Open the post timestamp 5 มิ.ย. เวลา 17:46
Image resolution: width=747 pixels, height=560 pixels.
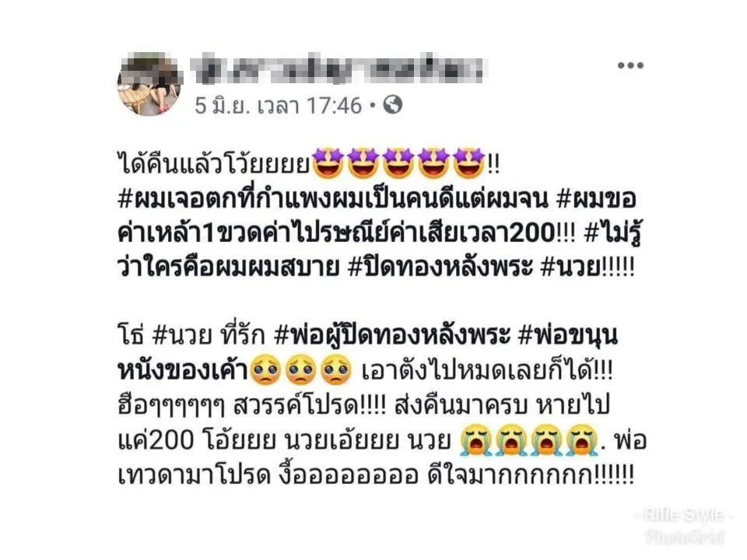(x=279, y=105)
